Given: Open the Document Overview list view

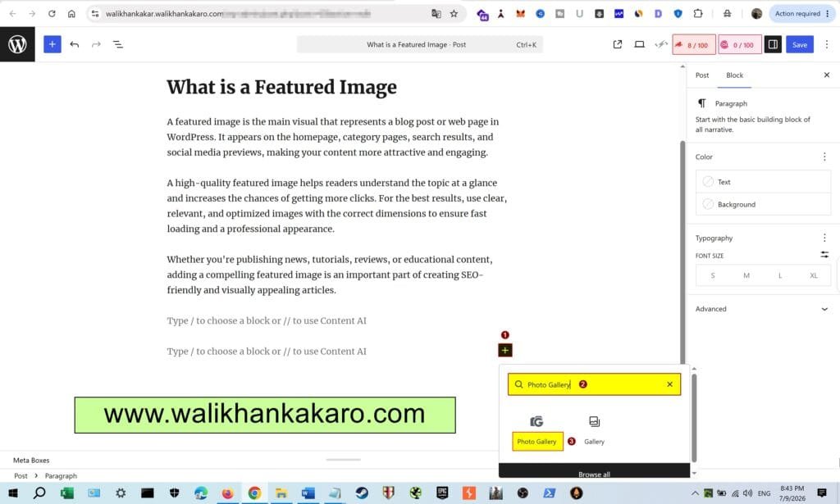Looking at the screenshot, I should click(118, 44).
